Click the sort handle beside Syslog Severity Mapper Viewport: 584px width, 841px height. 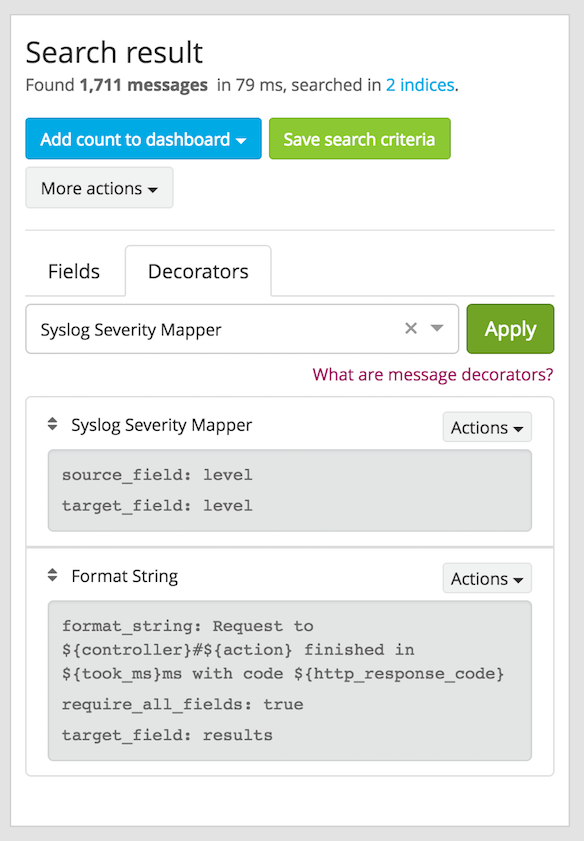coord(52,424)
